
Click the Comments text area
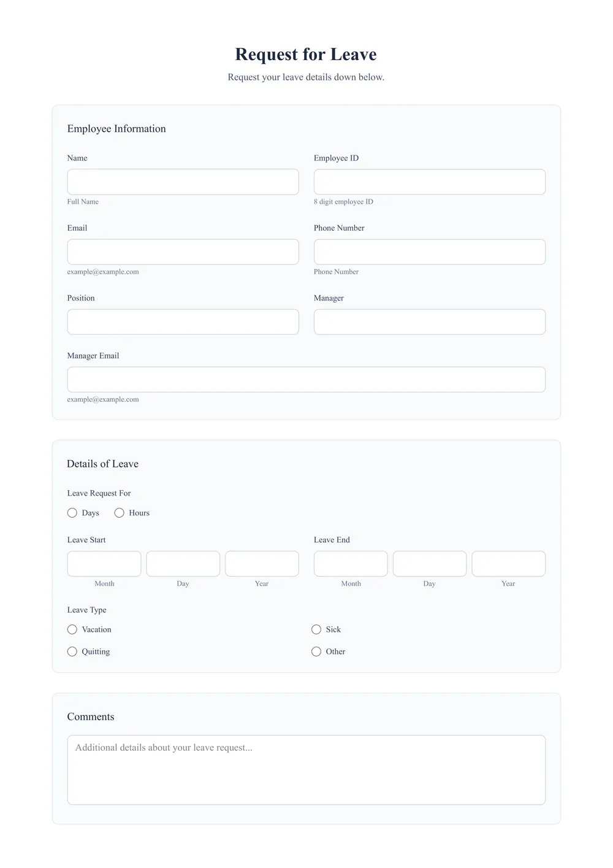pyautogui.click(x=306, y=769)
